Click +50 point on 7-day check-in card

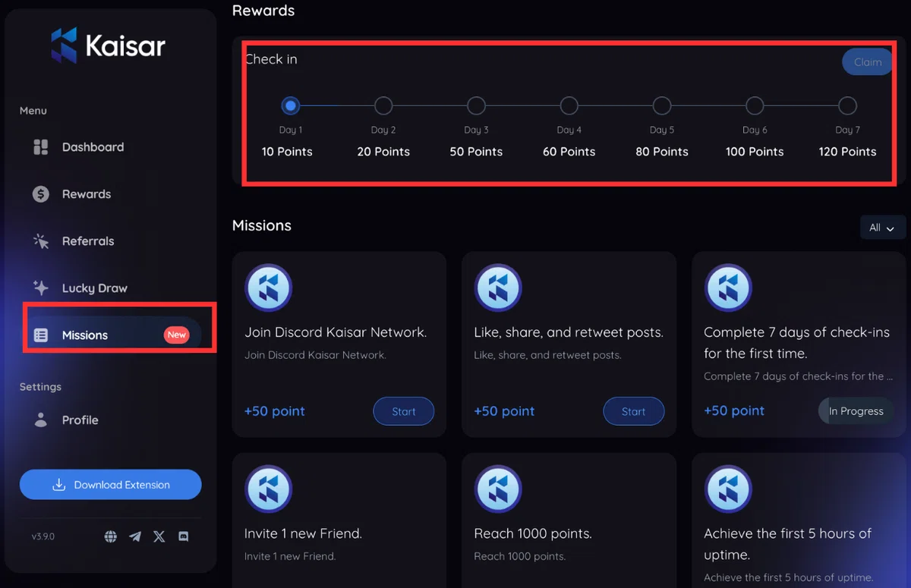coord(735,411)
